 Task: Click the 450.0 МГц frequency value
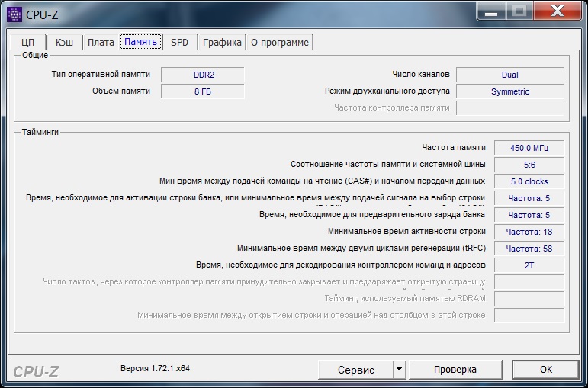529,148
